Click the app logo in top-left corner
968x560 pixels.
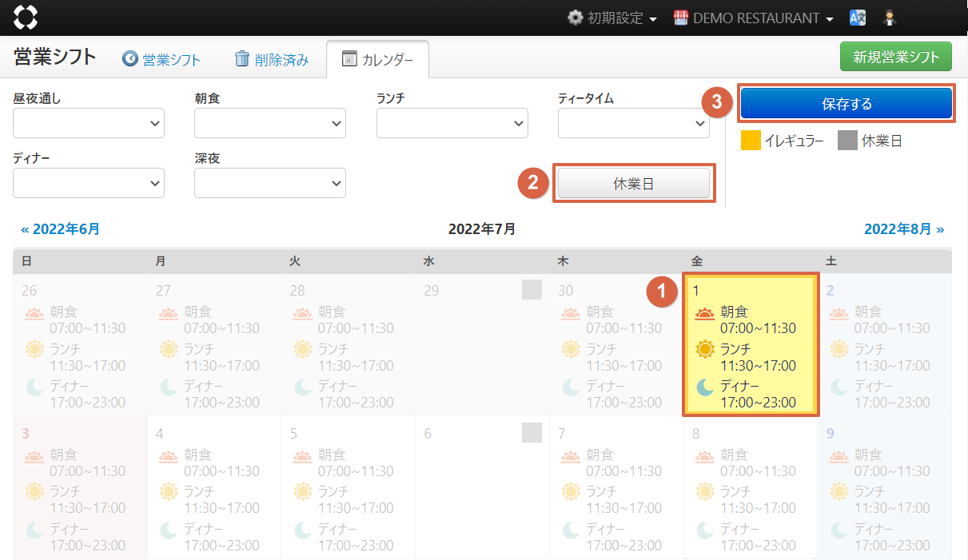(26, 17)
